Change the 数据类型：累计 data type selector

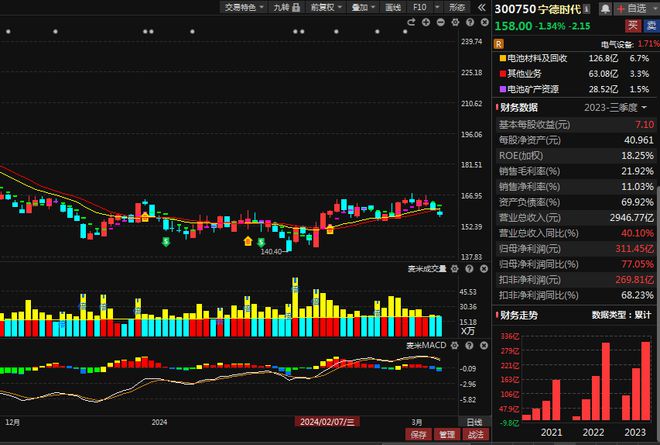click(x=621, y=315)
